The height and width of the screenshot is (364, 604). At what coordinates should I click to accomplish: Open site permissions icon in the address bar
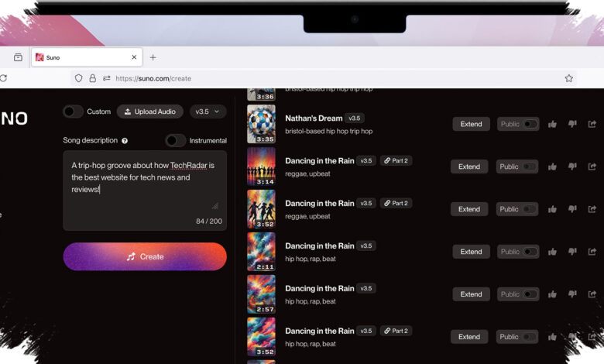[107, 78]
